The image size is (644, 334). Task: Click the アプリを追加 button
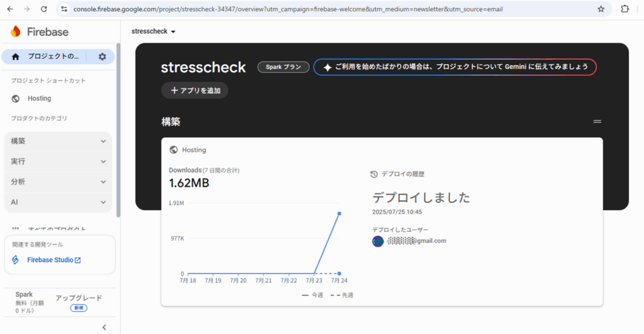tap(195, 91)
